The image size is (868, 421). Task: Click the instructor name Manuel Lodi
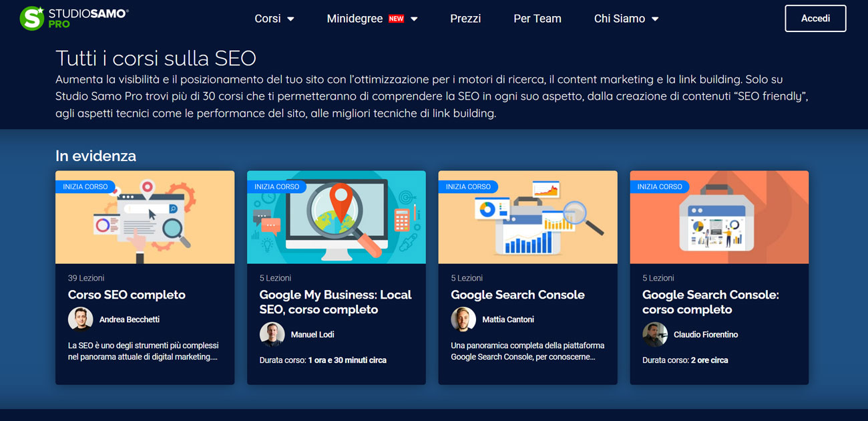[x=312, y=334]
